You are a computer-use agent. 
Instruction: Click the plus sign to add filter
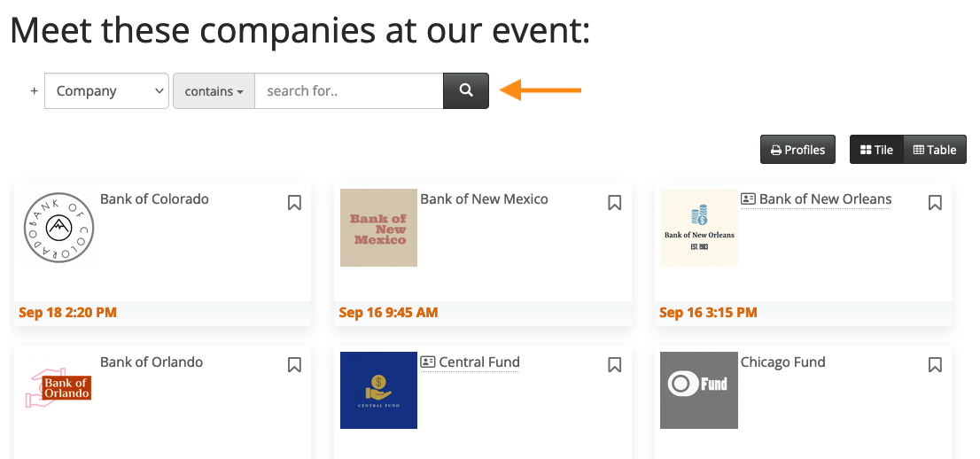(35, 90)
